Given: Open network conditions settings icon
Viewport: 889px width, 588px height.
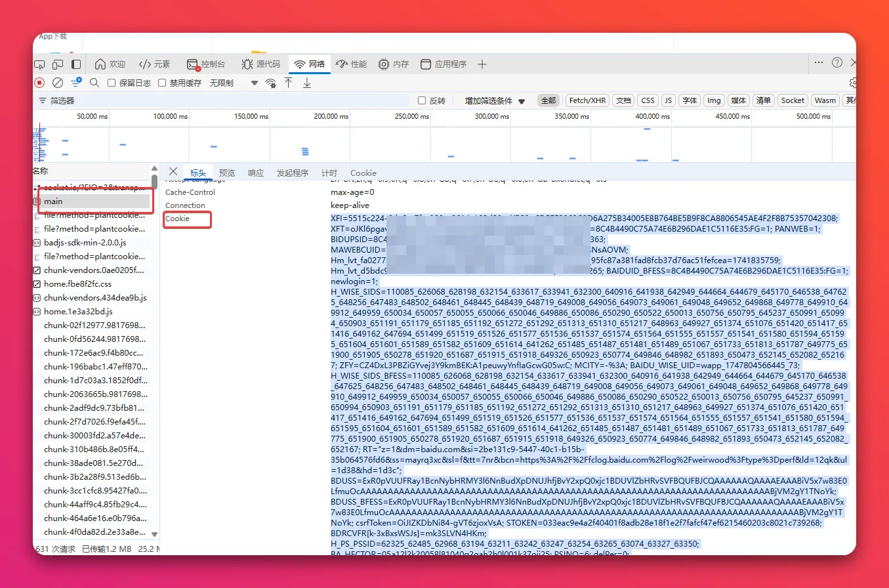Looking at the screenshot, I should click(270, 83).
